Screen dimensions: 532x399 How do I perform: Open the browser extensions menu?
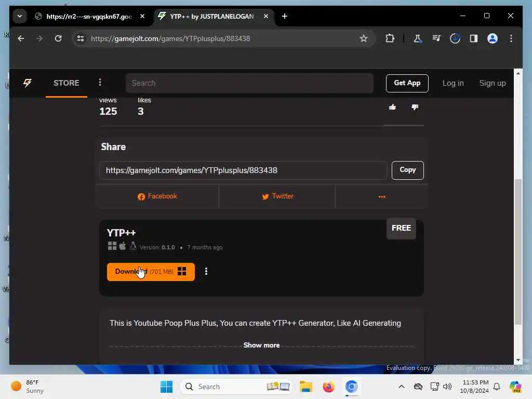point(390,38)
